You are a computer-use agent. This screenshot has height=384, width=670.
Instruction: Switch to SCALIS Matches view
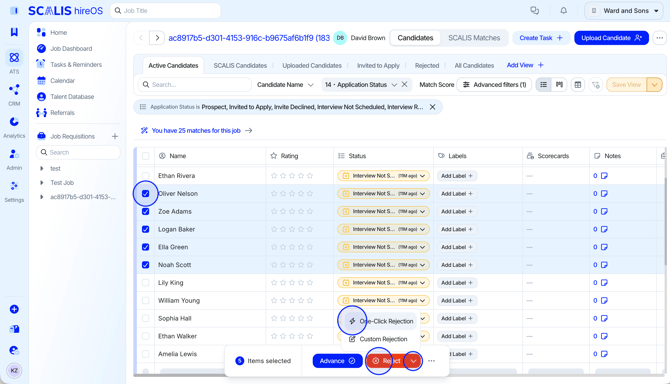point(474,38)
